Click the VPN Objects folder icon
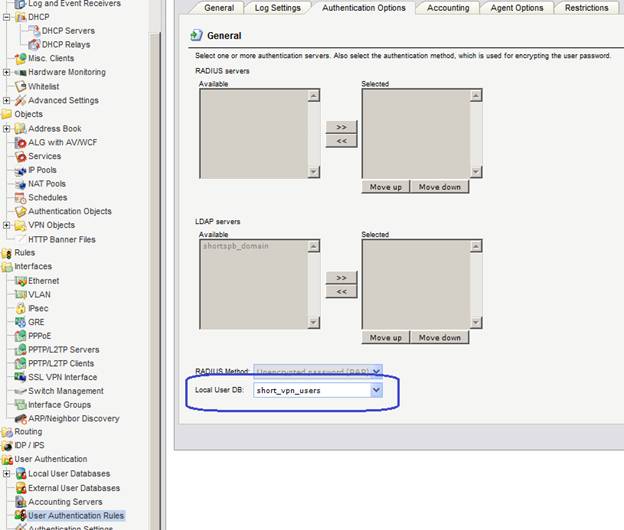This screenshot has width=624, height=530. pos(20,225)
